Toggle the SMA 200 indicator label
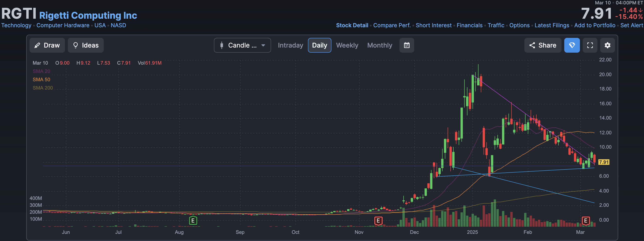Viewport: 644px width, 241px height. [42, 88]
